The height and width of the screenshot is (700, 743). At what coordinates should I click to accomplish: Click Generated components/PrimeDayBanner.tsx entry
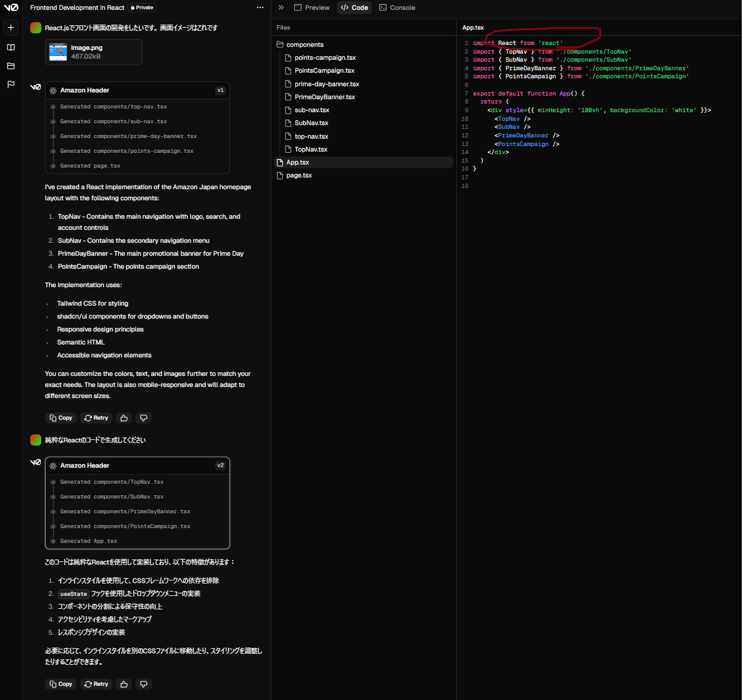[125, 511]
